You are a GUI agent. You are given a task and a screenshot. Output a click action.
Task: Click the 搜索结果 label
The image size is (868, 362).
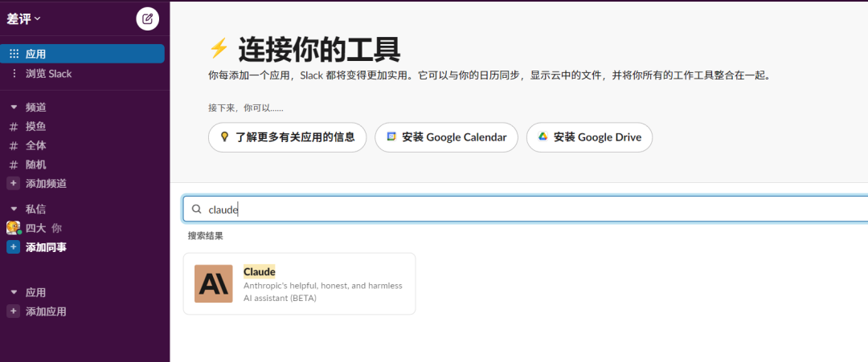206,236
